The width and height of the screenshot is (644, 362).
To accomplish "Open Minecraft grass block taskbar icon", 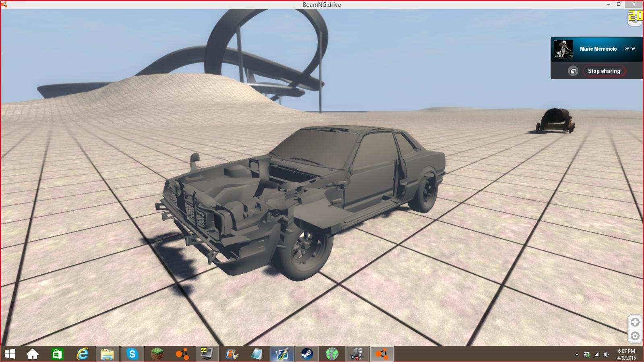I will pyautogui.click(x=157, y=354).
